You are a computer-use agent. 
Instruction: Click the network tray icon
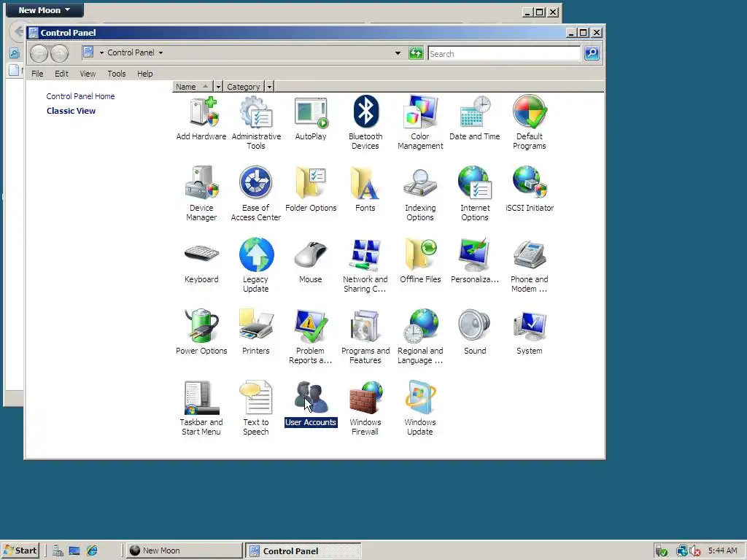682,551
